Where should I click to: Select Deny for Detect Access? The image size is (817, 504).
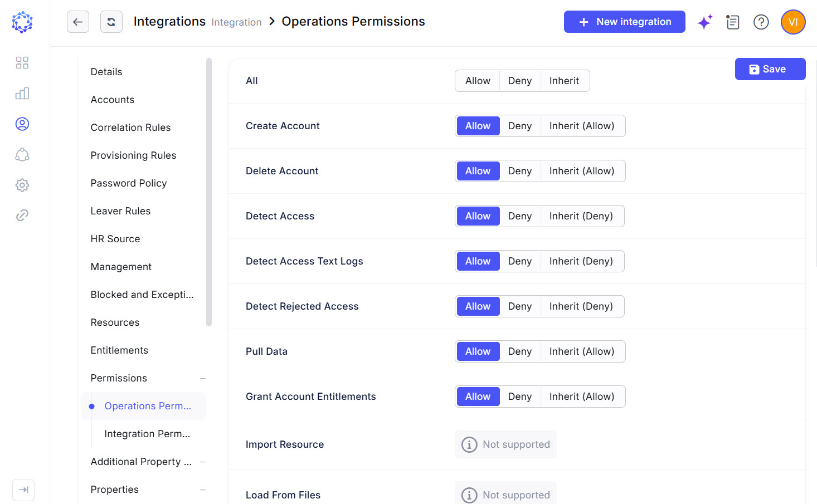click(x=520, y=216)
